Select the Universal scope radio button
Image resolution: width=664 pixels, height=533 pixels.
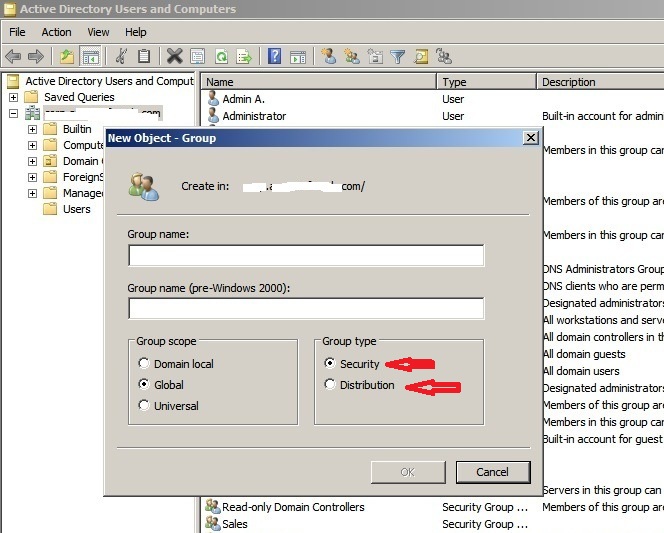click(x=144, y=405)
